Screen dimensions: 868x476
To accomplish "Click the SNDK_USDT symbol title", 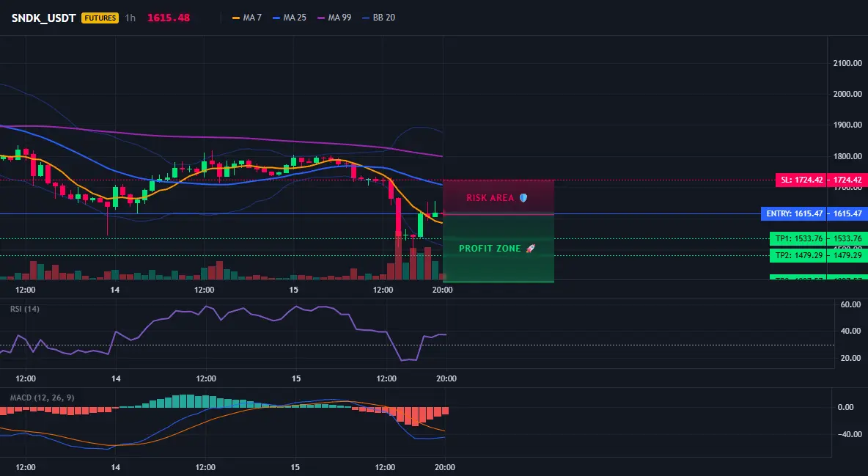I will [44, 18].
